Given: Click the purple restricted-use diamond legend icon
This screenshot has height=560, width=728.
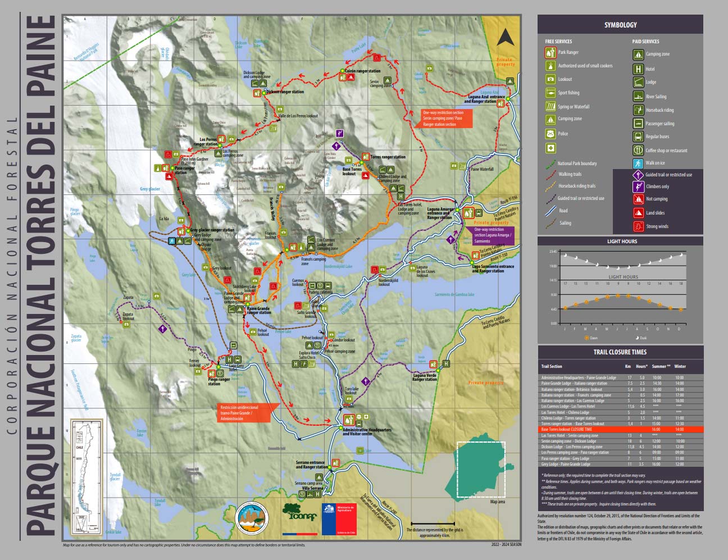Looking at the screenshot, I should 638,175.
